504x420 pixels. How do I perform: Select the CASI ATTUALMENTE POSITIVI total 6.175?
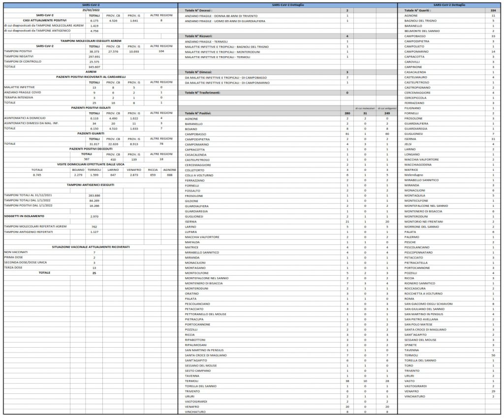point(94,21)
